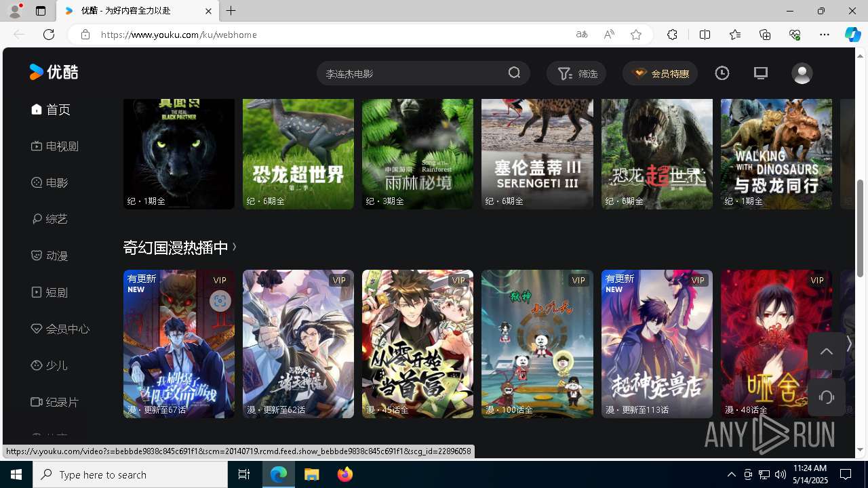Open the red anime poster labeled 48话全
The height and width of the screenshot is (488, 868).
[776, 344]
